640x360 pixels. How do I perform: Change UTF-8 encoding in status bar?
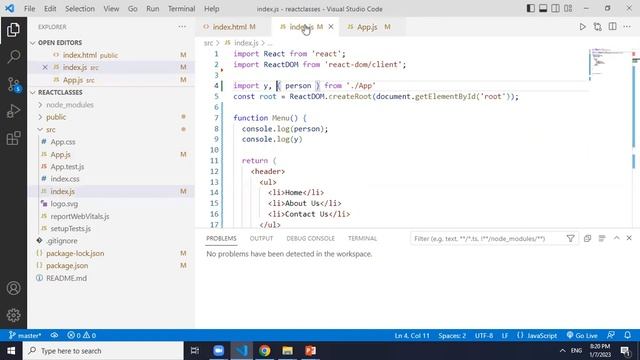coord(484,336)
